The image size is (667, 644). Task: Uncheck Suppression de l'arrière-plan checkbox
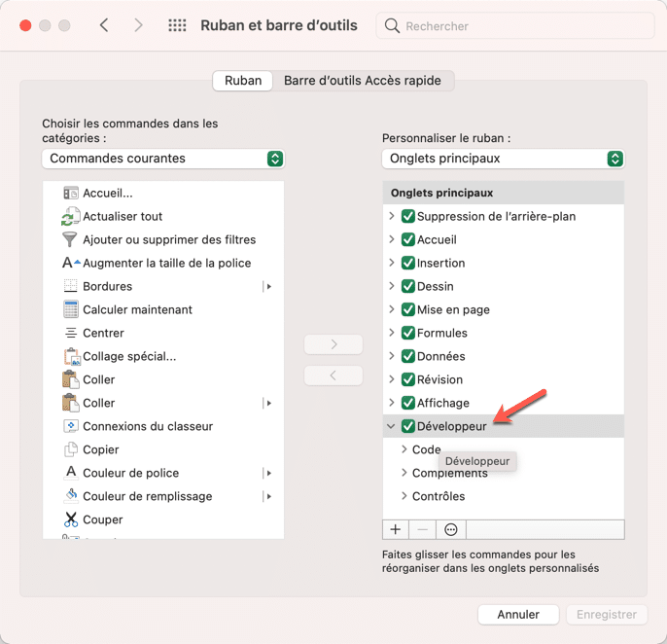(408, 216)
